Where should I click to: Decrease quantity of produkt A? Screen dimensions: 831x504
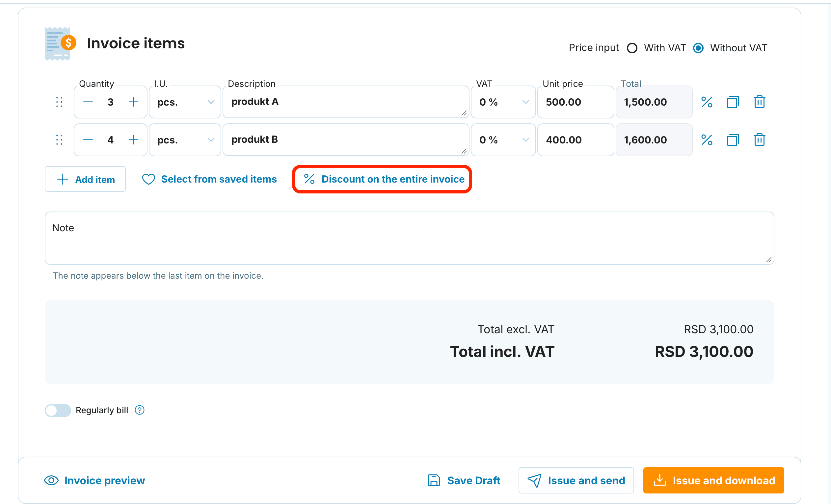(x=88, y=102)
